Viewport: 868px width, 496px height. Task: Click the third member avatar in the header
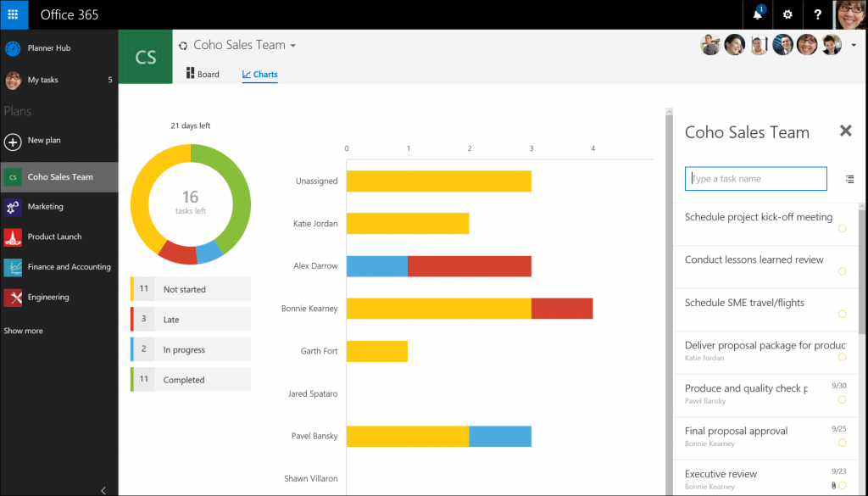(x=759, y=45)
